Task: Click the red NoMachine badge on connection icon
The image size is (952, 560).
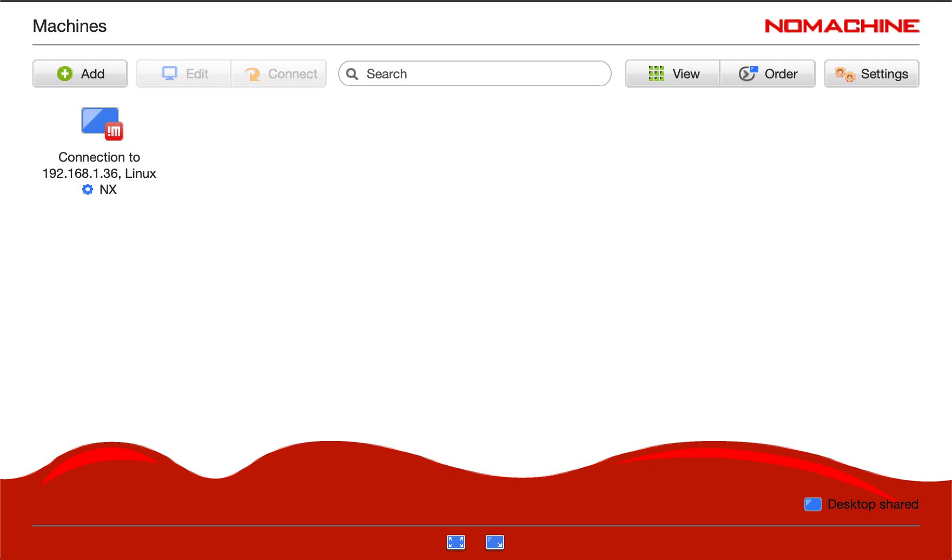Action: (114, 131)
